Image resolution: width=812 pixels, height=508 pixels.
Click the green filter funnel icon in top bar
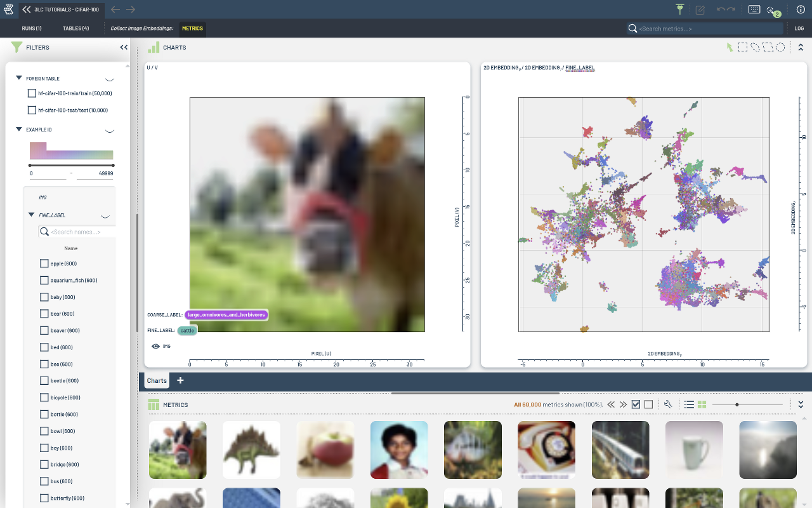pos(680,10)
